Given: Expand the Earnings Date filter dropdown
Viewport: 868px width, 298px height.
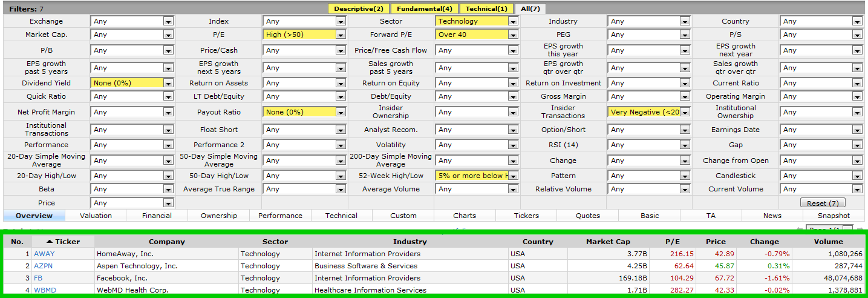Looking at the screenshot, I should [821, 130].
